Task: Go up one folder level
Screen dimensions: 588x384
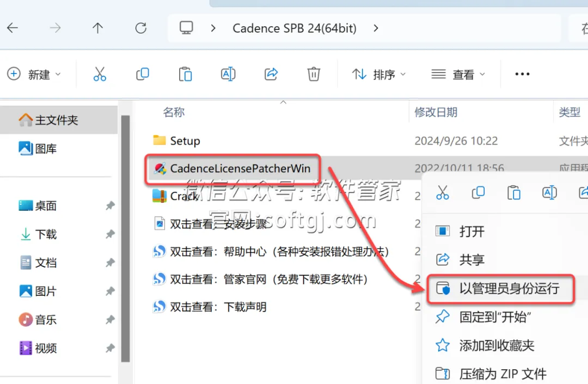Action: pyautogui.click(x=97, y=28)
